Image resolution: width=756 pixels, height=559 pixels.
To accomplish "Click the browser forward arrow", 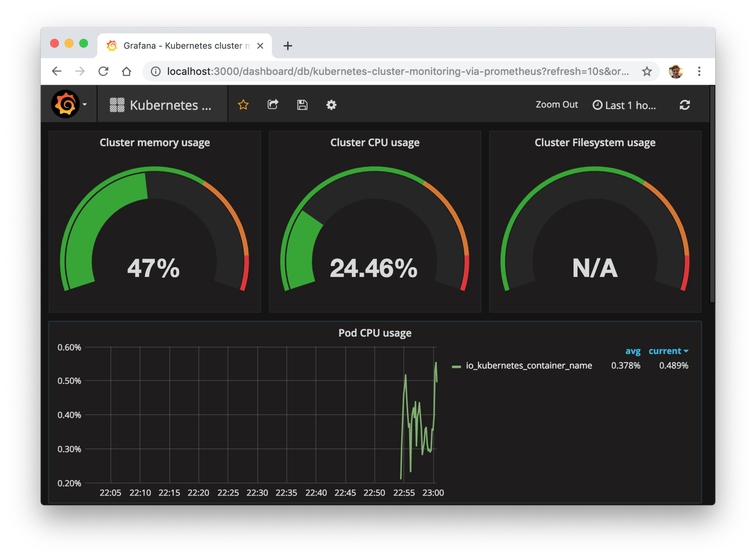I will tap(80, 71).
